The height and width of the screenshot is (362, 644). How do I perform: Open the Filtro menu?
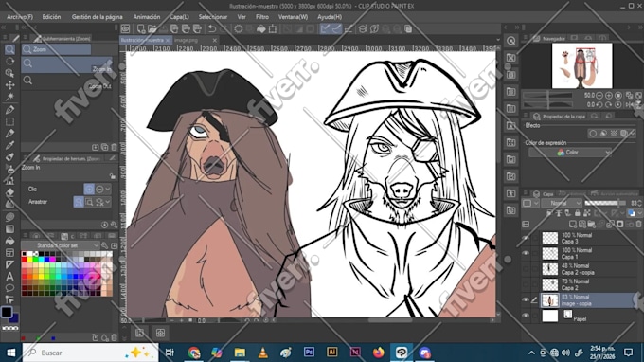click(262, 17)
